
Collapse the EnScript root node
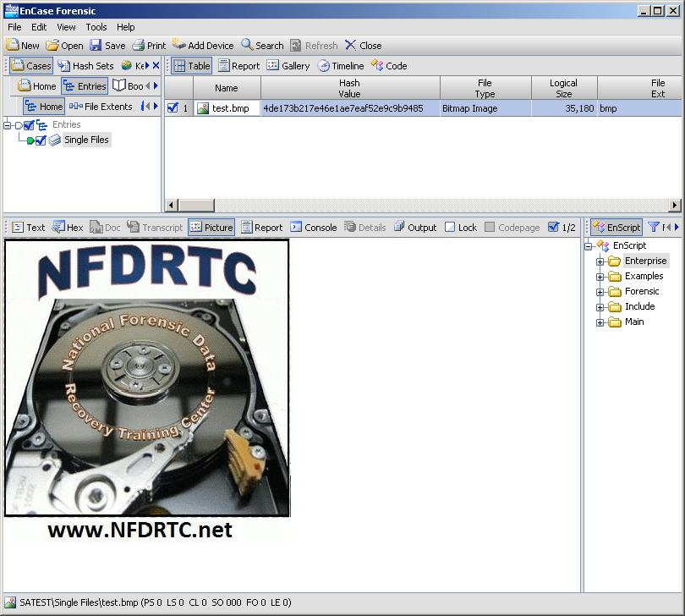(x=589, y=246)
